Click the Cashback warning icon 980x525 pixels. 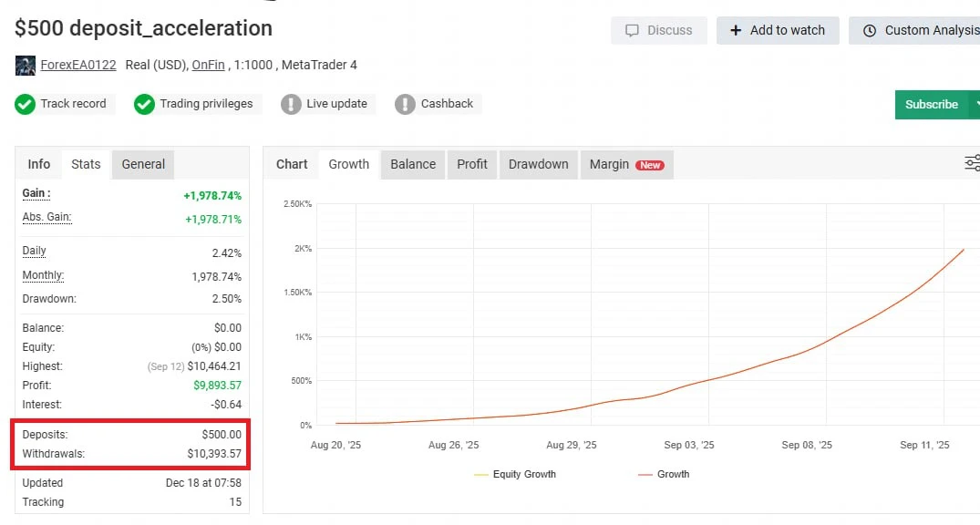pyautogui.click(x=405, y=104)
